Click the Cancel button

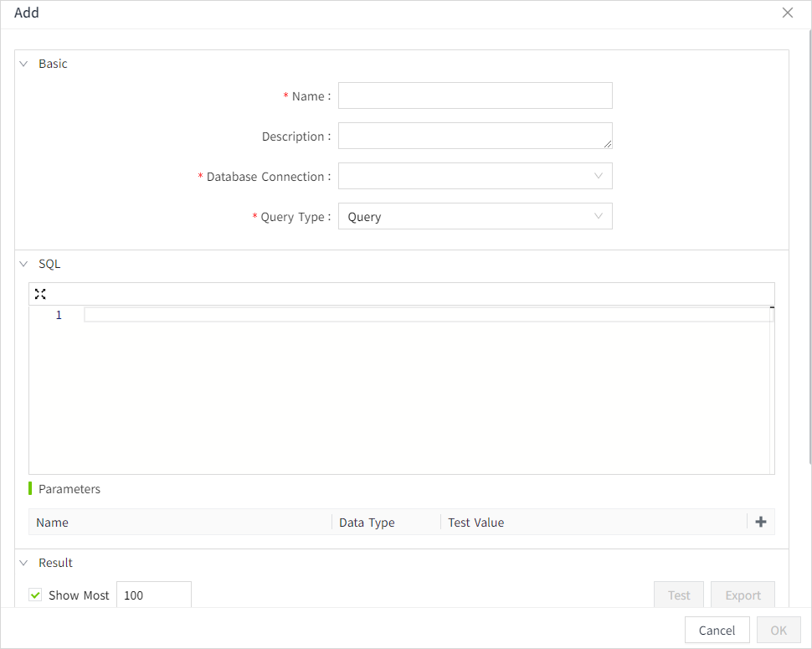[717, 630]
